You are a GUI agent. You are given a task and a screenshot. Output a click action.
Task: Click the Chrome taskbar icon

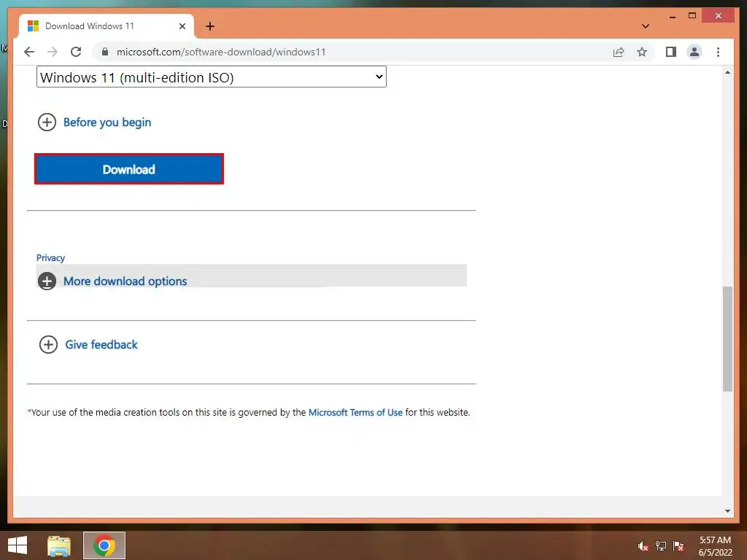pos(104,545)
